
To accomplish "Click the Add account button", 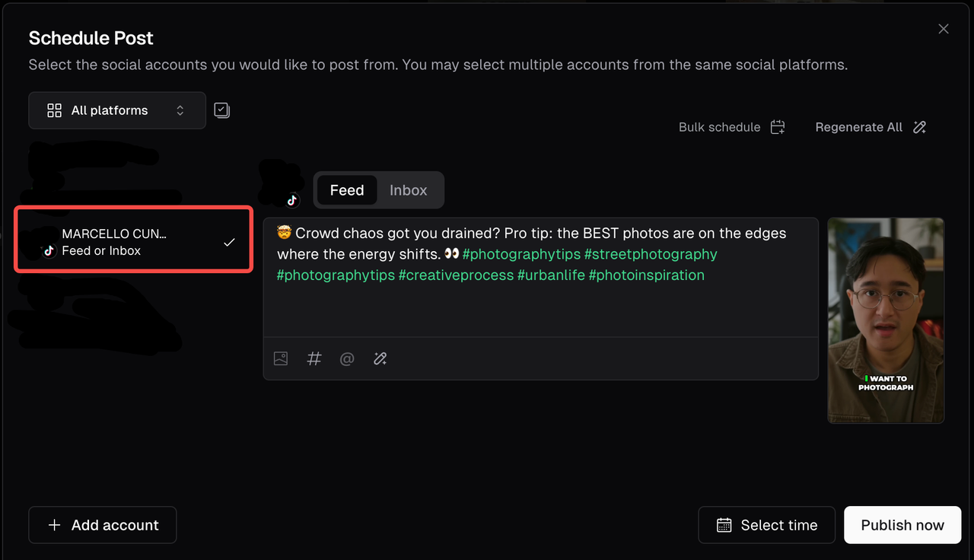I will 103,525.
